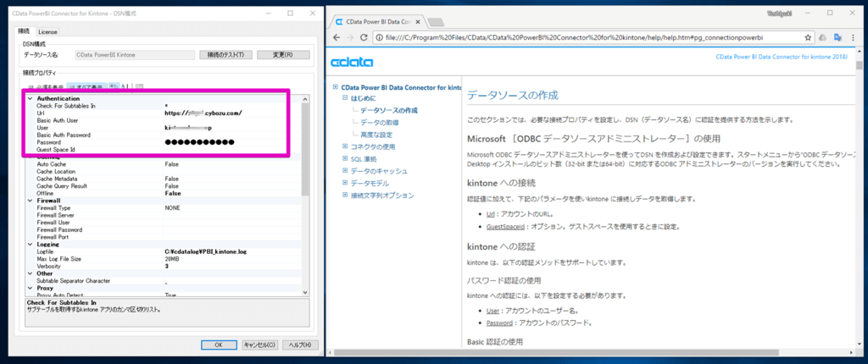
Task: Collapse the はじめに tree node
Action: (345, 98)
